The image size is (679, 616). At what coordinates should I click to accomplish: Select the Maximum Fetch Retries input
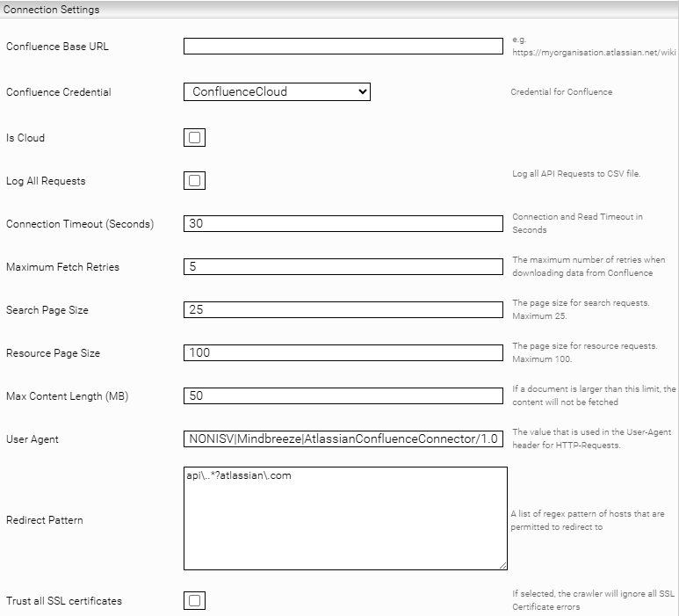pos(343,267)
